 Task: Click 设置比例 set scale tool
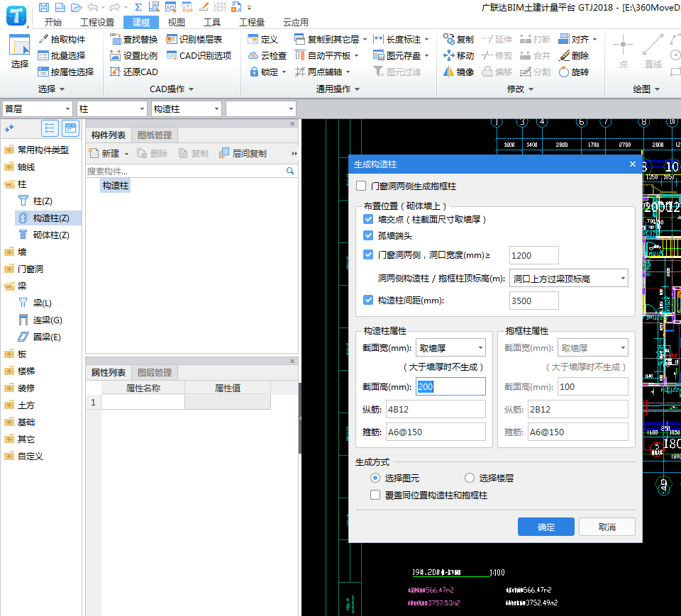point(134,55)
